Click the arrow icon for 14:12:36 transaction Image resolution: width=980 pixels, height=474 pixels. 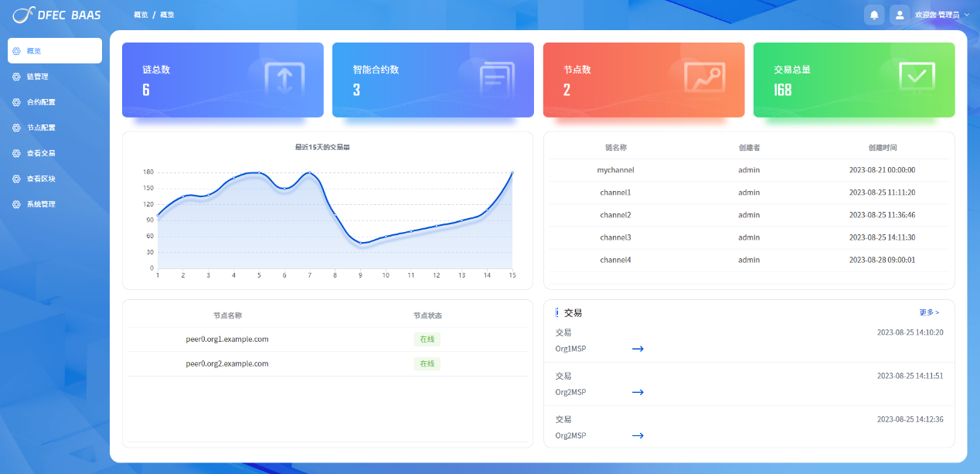coord(638,435)
